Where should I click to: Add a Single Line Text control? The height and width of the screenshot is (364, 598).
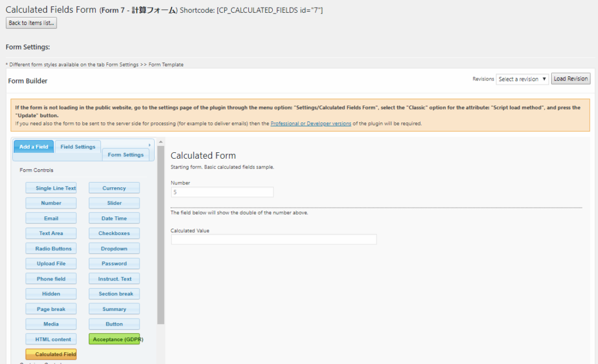(x=51, y=188)
